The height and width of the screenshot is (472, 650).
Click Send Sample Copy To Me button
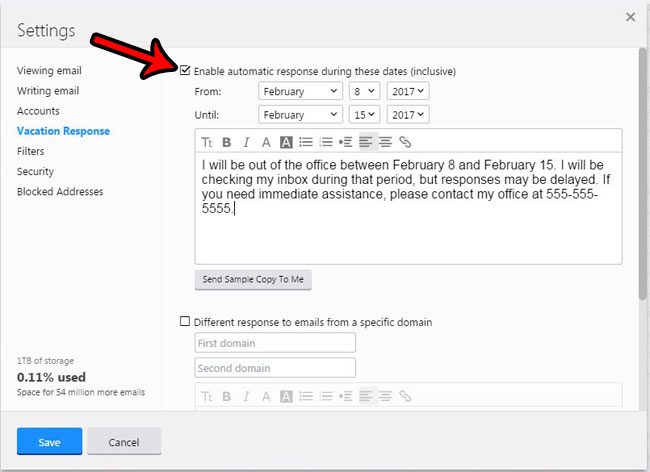click(x=253, y=280)
